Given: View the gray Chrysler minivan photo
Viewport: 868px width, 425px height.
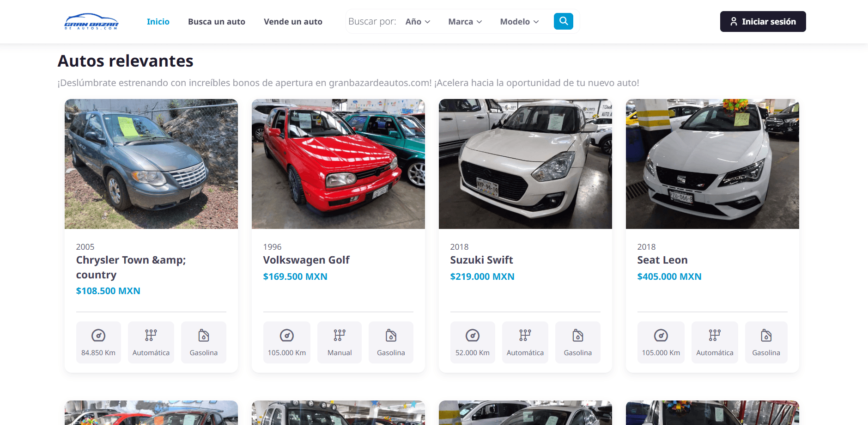Looking at the screenshot, I should point(151,164).
